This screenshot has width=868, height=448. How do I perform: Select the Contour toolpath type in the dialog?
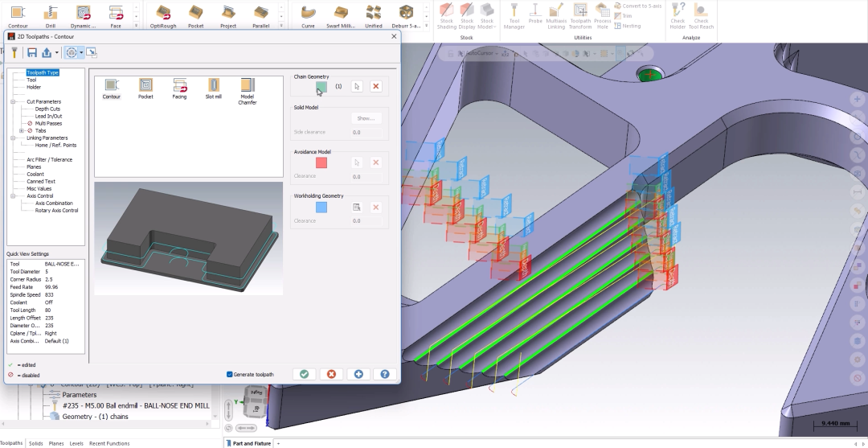[111, 88]
